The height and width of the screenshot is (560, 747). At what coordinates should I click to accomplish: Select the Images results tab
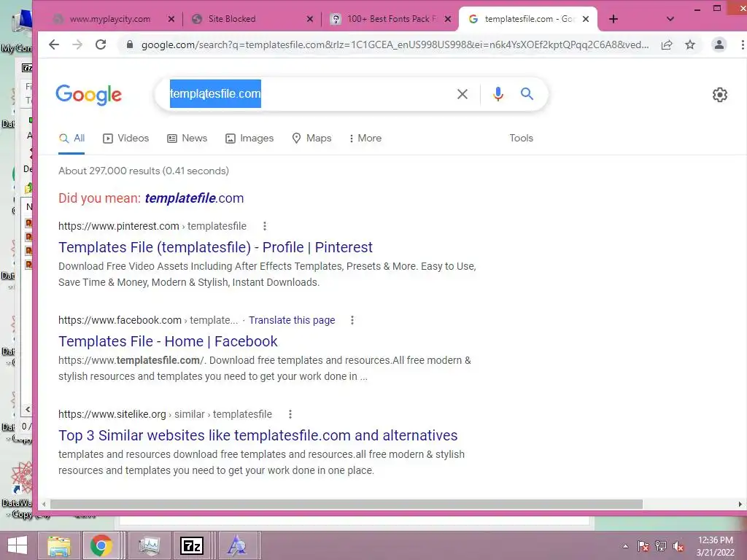point(249,138)
